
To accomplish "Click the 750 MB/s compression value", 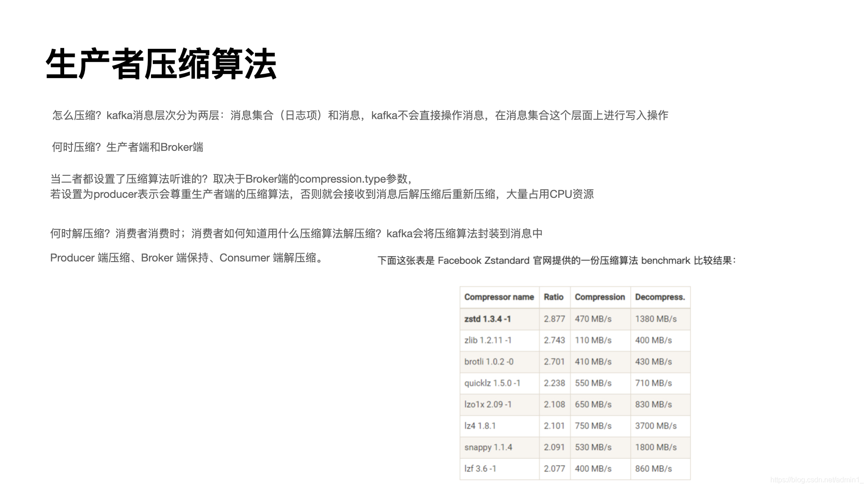I will coord(593,426).
